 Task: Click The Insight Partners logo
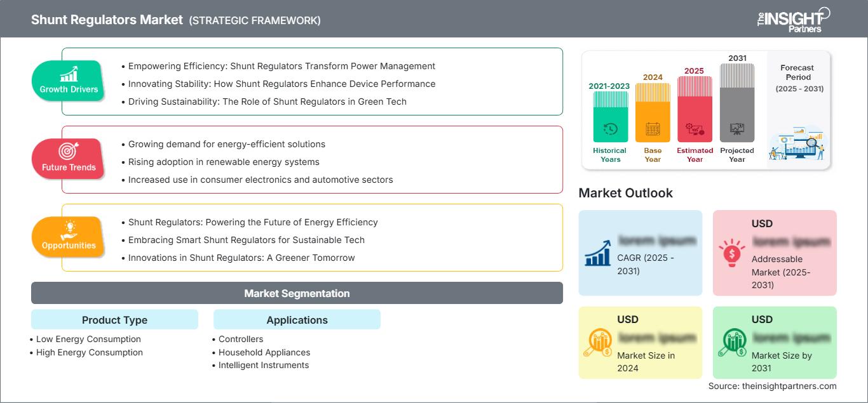[793, 19]
